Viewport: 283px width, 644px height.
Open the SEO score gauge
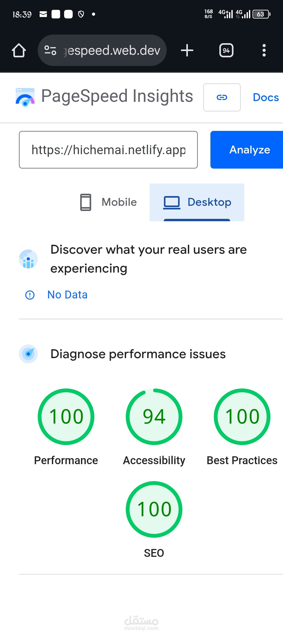coord(154,509)
